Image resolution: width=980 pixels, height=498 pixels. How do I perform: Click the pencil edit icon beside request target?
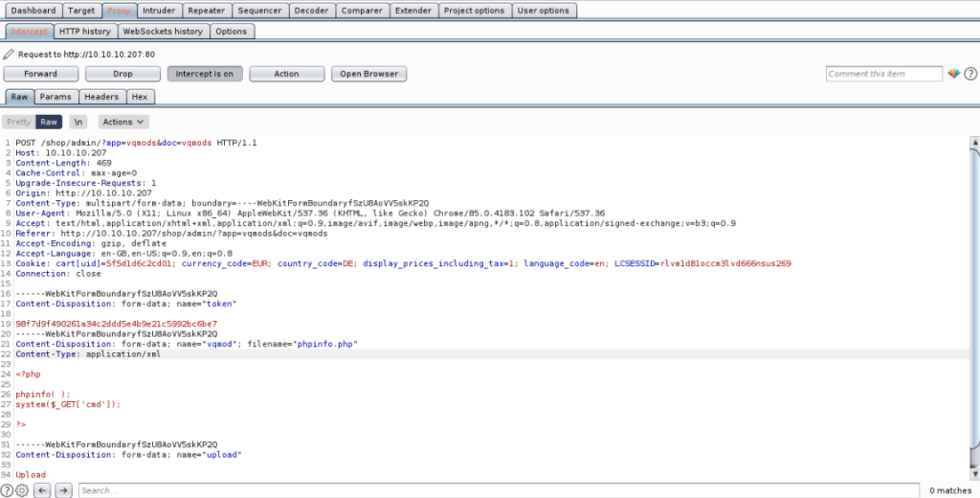click(8, 55)
